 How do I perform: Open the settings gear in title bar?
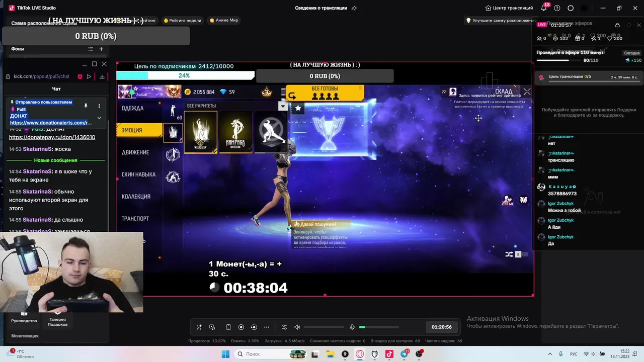571,8
